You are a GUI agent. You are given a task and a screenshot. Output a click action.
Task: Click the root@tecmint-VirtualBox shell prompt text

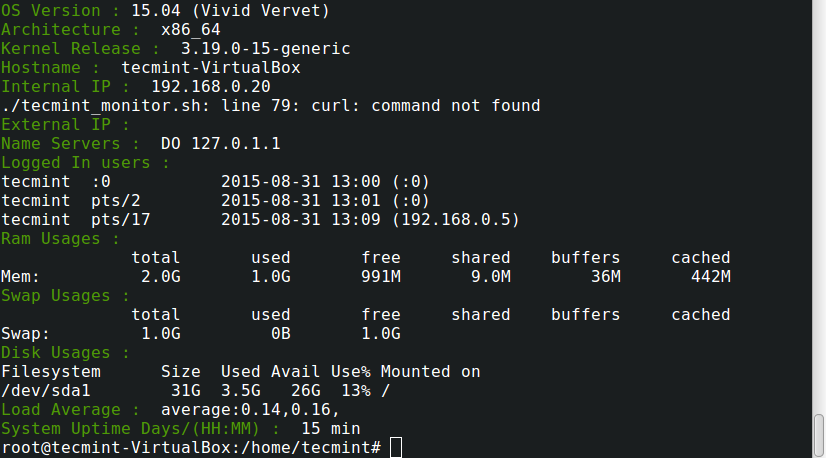[x=190, y=447]
